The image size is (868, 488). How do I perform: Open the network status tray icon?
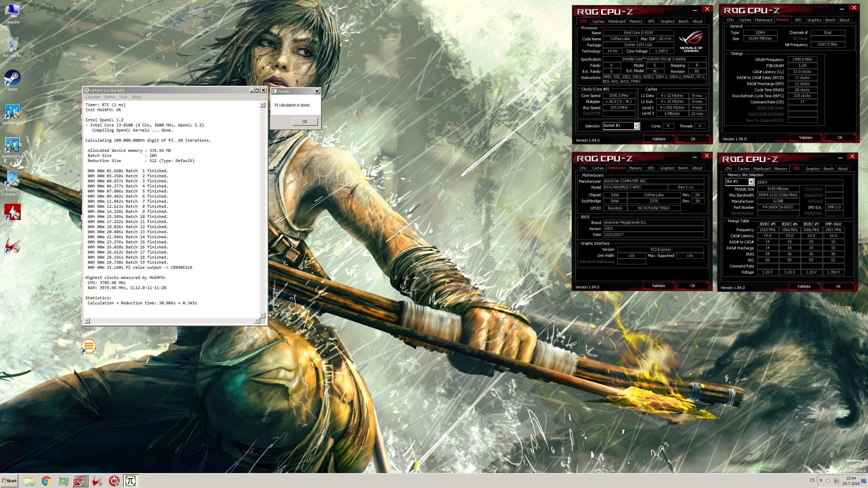tap(836, 481)
